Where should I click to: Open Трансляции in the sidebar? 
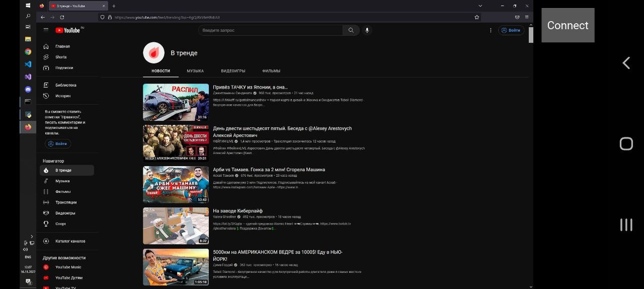67,202
